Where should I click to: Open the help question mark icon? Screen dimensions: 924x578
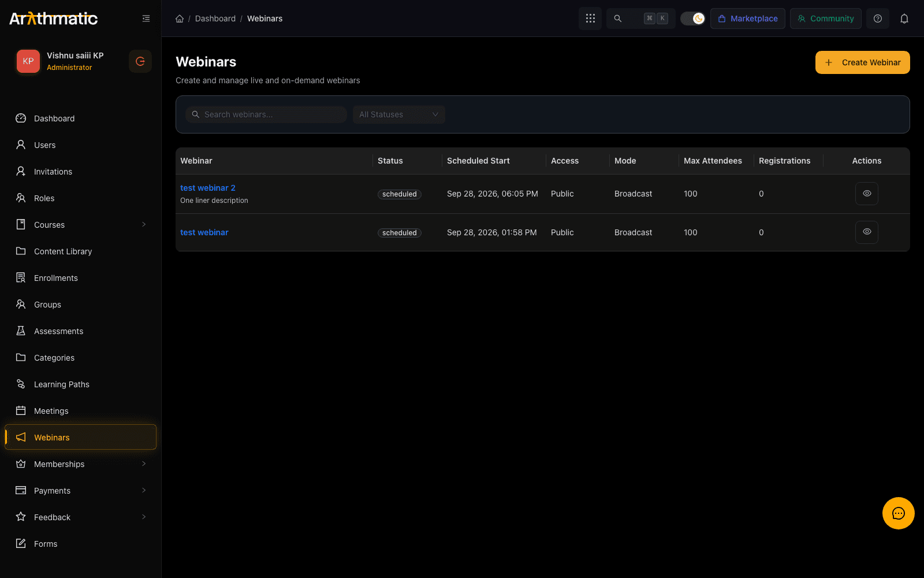(x=878, y=18)
